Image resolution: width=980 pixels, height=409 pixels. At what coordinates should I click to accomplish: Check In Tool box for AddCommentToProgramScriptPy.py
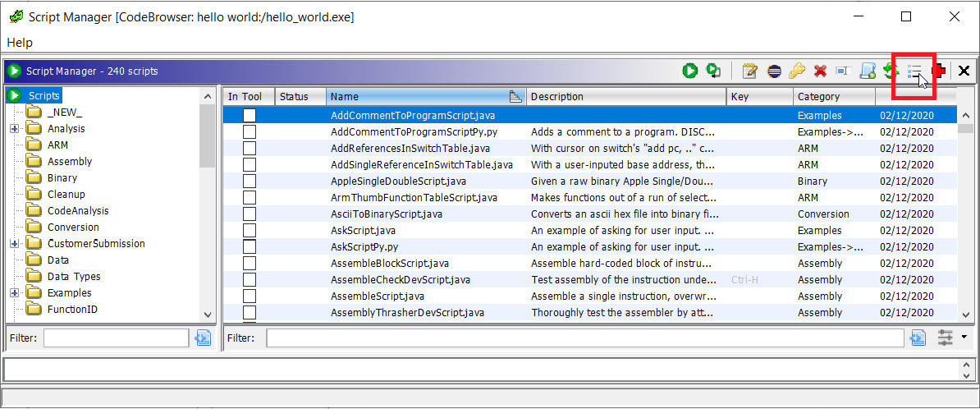coord(250,132)
